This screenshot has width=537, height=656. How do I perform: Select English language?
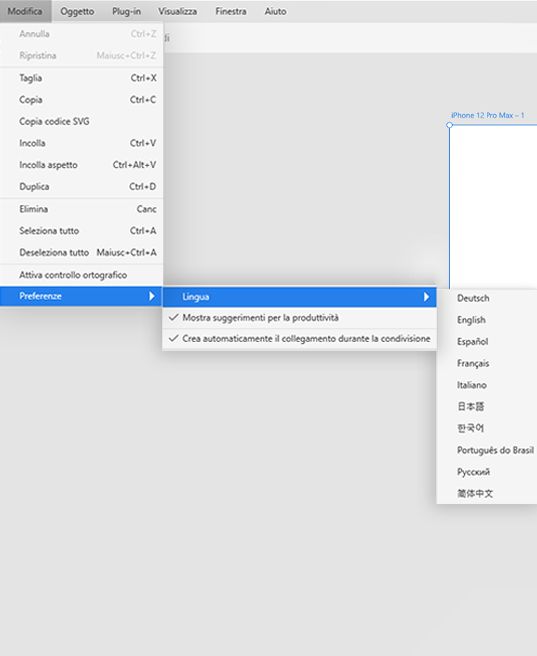coord(487,320)
